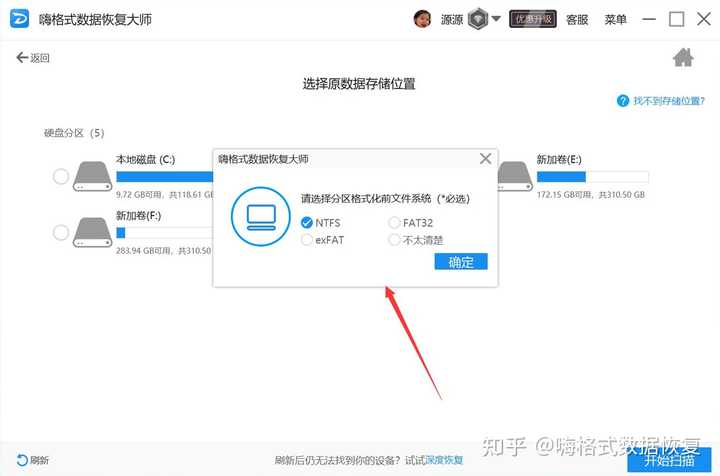
Task: Open the user avatar profile picture
Action: point(422,19)
